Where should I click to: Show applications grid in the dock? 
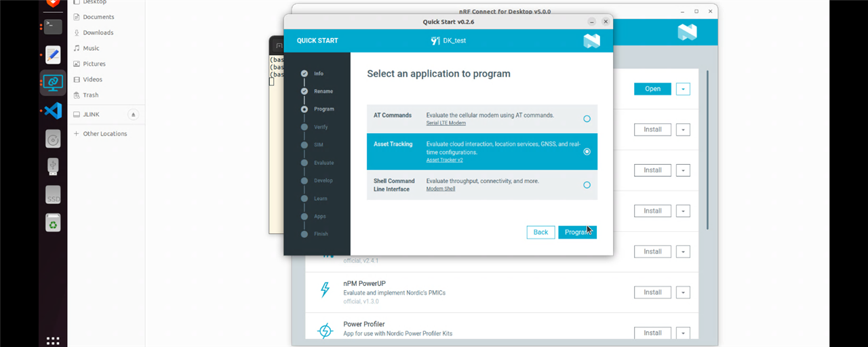coord(53,340)
